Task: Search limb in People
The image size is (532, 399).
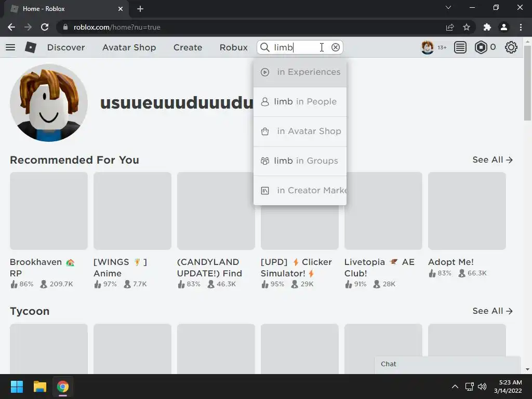Action: pos(300,101)
